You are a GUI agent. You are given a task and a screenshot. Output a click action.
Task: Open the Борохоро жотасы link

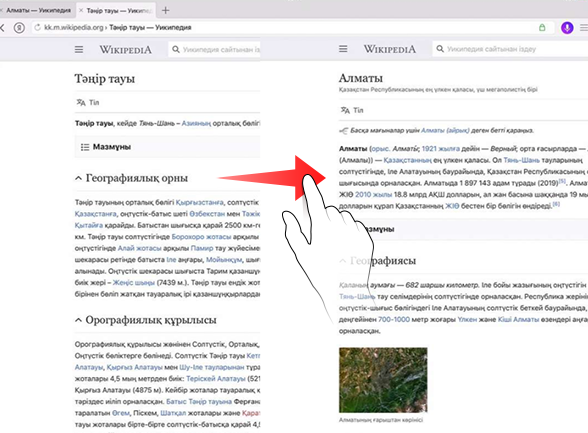pos(201,237)
